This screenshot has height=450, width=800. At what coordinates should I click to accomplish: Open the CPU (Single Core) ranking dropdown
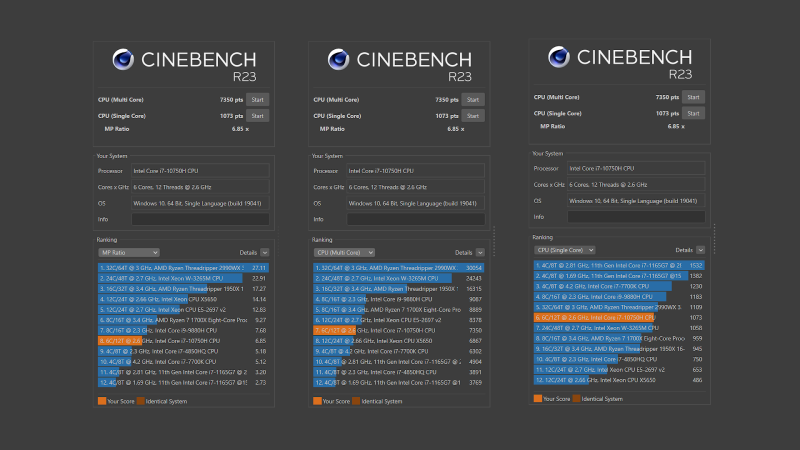(564, 250)
